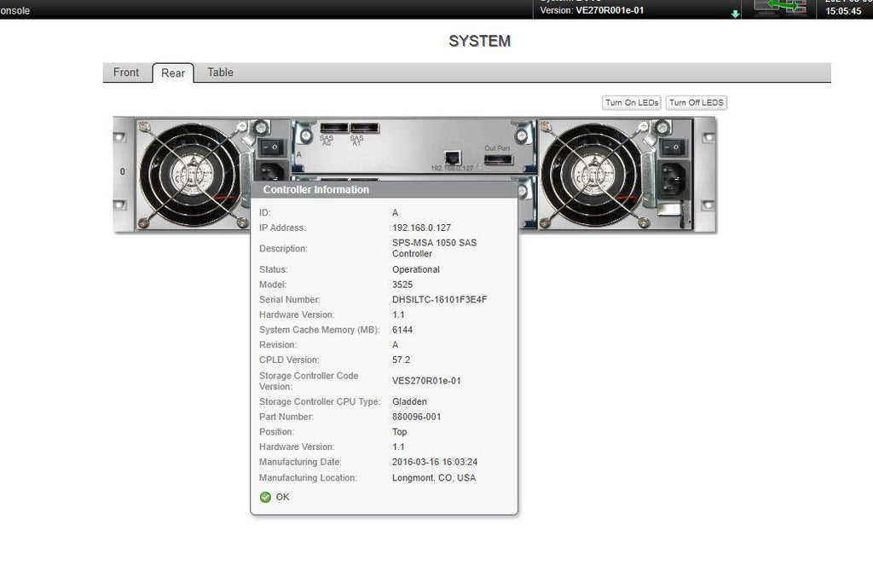Click the SYSTEM page heading
Viewport: 873px width, 588px height.
click(x=479, y=41)
